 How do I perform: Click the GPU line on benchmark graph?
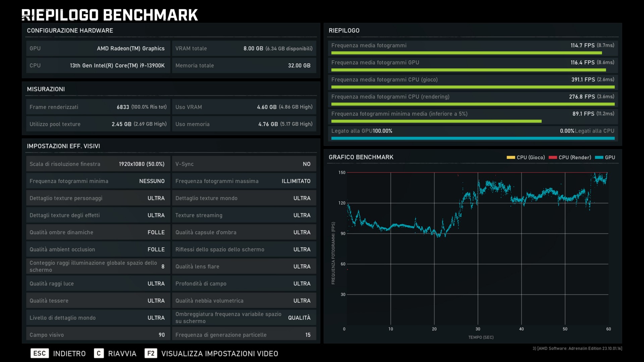[402, 226]
